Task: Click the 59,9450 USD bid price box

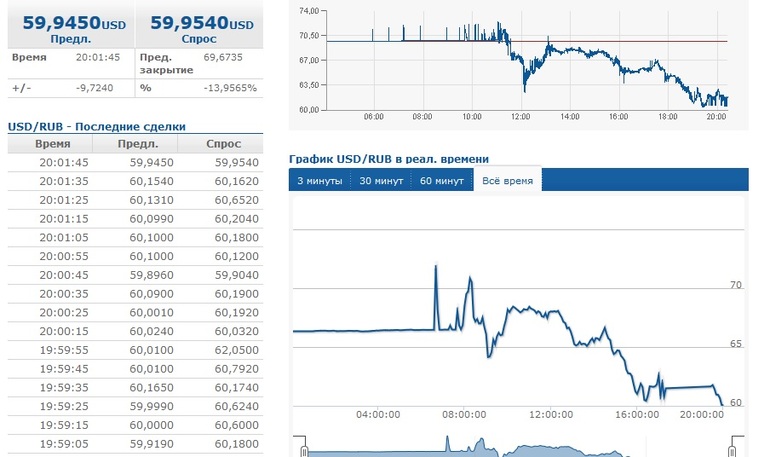Action: [x=68, y=24]
